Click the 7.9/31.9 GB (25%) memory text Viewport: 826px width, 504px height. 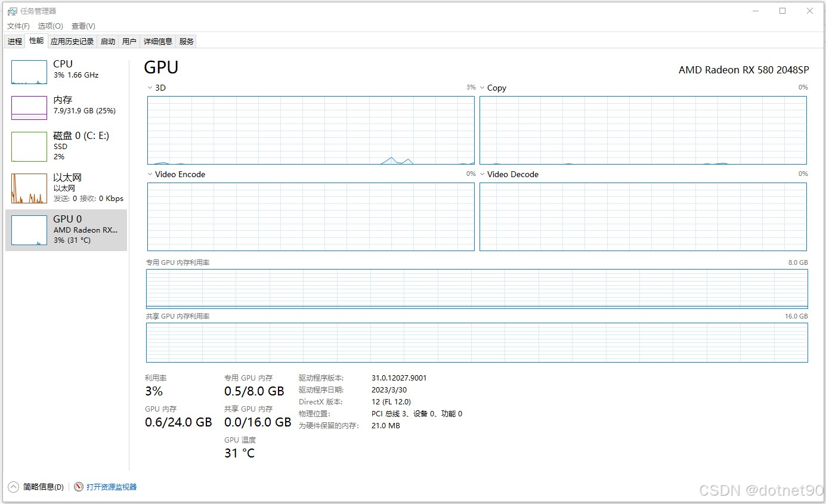(85, 111)
